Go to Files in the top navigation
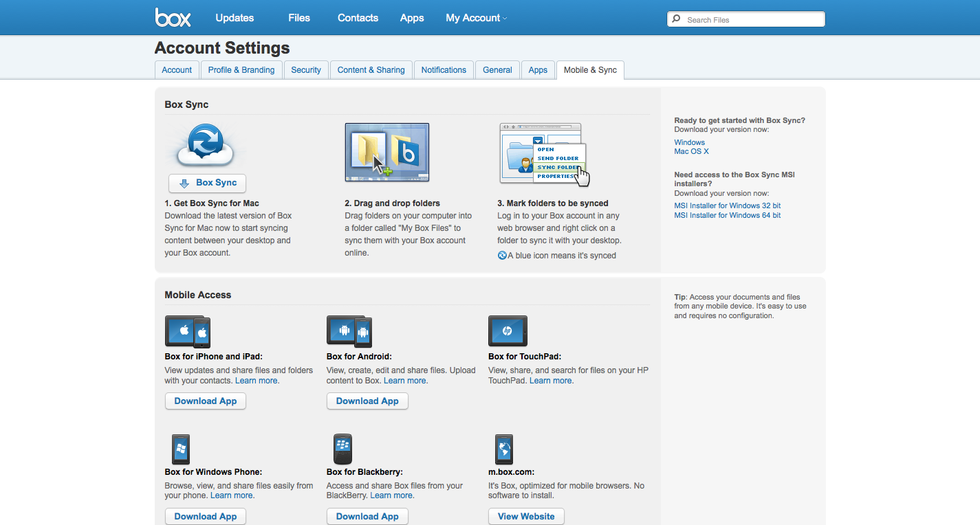This screenshot has height=525, width=980. point(299,18)
